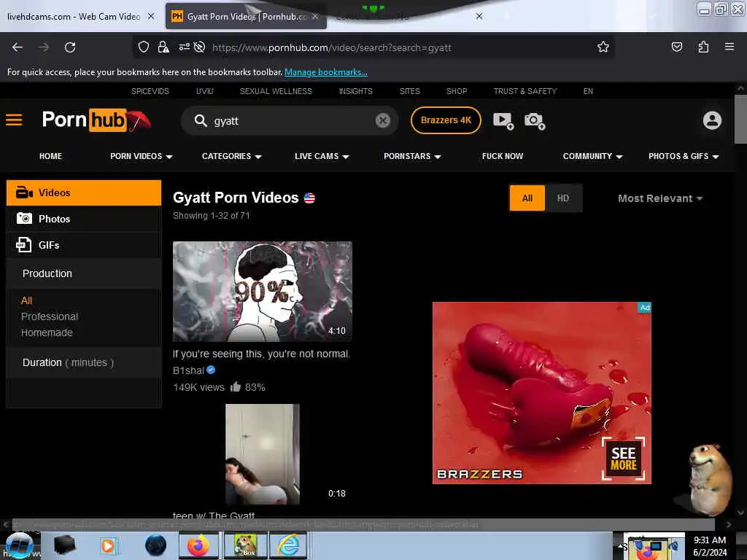Switch to the HD filter
Screen dimensions: 747x560
563,198
